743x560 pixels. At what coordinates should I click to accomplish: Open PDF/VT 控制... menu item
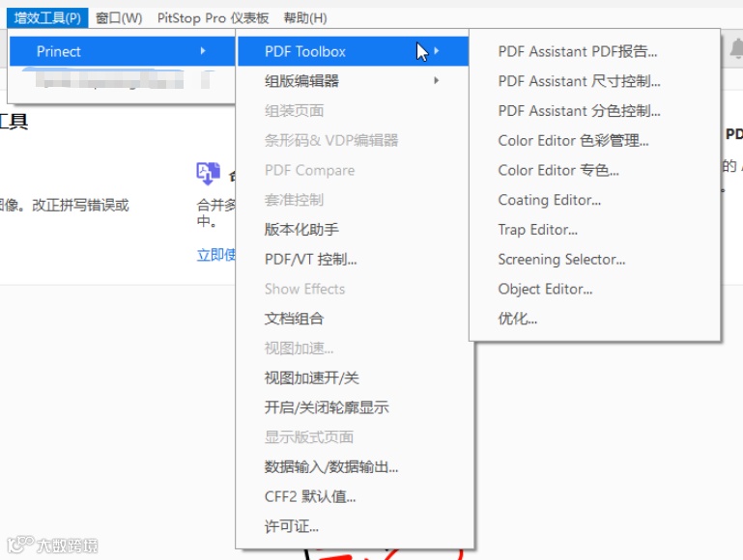[353, 260]
